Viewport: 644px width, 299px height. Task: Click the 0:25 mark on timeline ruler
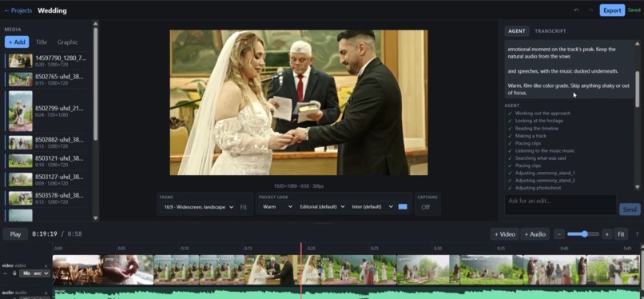pos(374,249)
